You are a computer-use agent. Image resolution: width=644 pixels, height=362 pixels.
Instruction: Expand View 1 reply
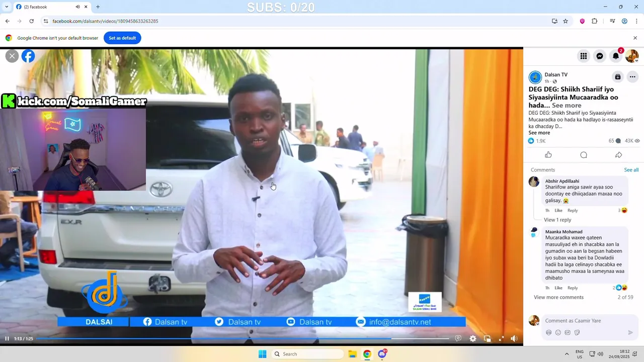click(x=557, y=220)
